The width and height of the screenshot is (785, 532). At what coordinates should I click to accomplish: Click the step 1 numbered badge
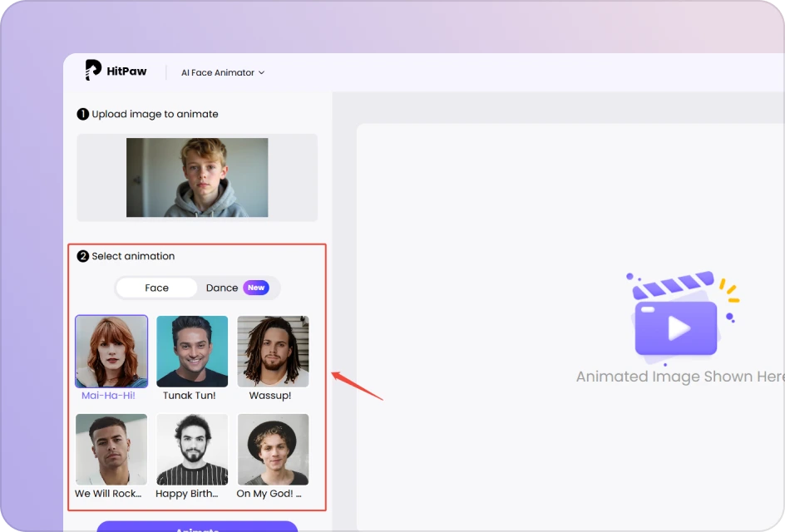pos(83,114)
